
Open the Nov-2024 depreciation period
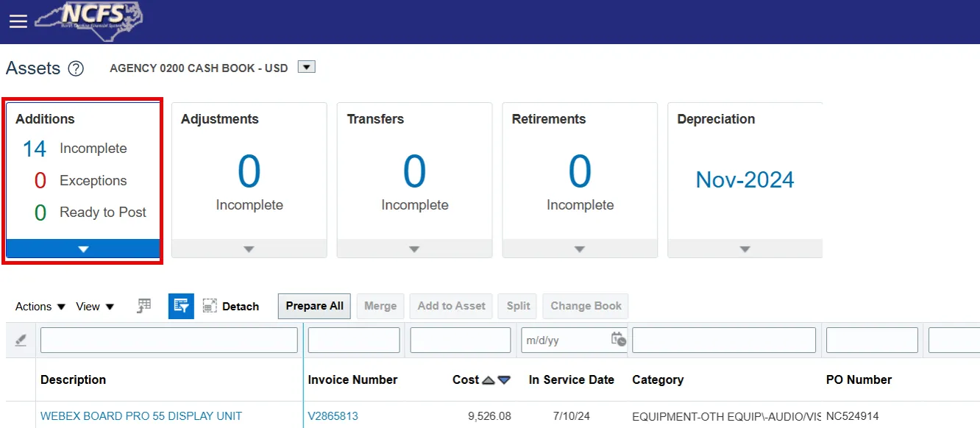[745, 180]
